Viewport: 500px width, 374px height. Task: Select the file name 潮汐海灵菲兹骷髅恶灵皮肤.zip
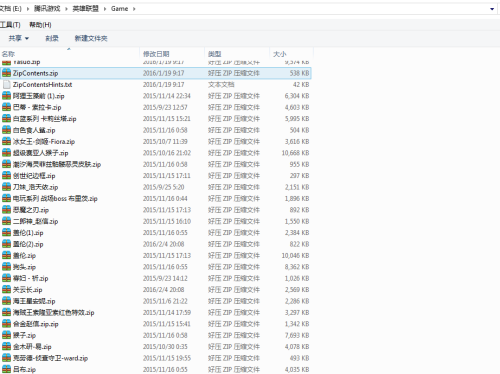pyautogui.click(x=57, y=164)
